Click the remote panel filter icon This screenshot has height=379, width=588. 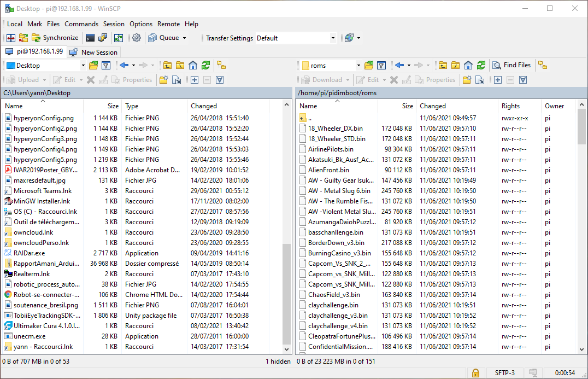pos(381,66)
